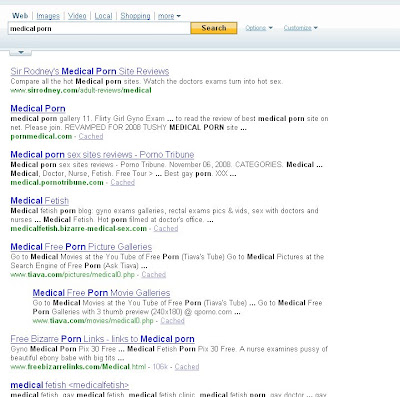
Task: Click the '106k' size text
Action: click(160, 367)
